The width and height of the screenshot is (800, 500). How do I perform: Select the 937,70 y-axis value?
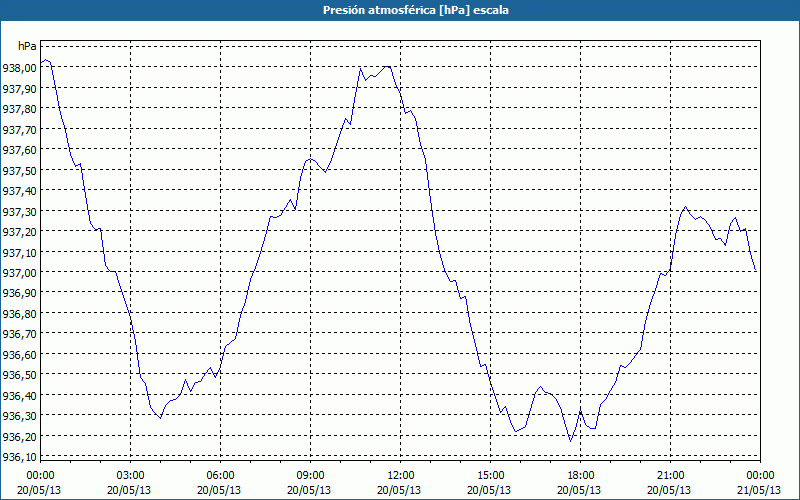[x=19, y=129]
